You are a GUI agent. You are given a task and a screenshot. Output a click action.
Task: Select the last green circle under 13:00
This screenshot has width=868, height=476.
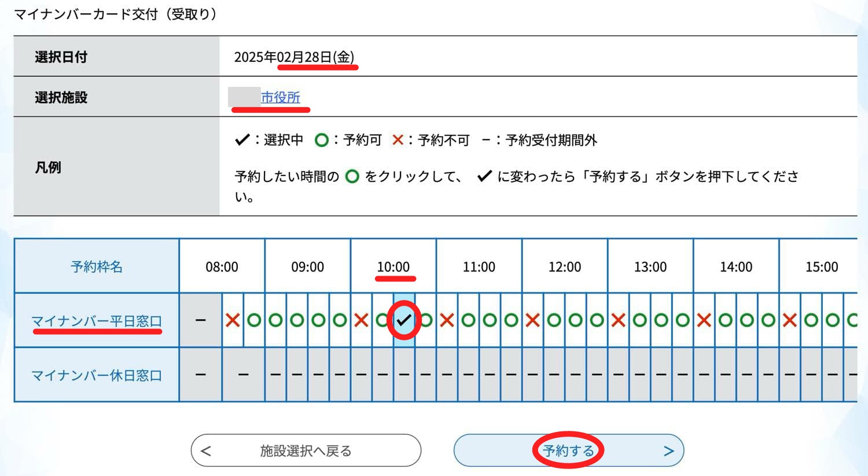pyautogui.click(x=682, y=320)
